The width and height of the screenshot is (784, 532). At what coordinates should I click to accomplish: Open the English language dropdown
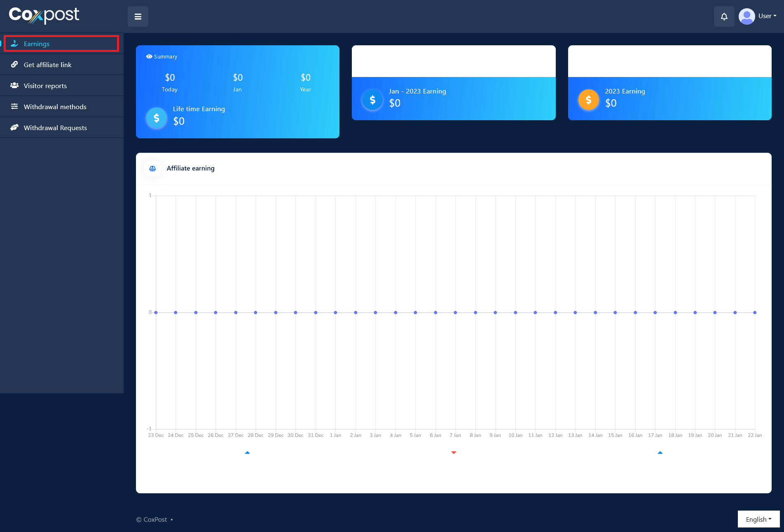click(758, 519)
